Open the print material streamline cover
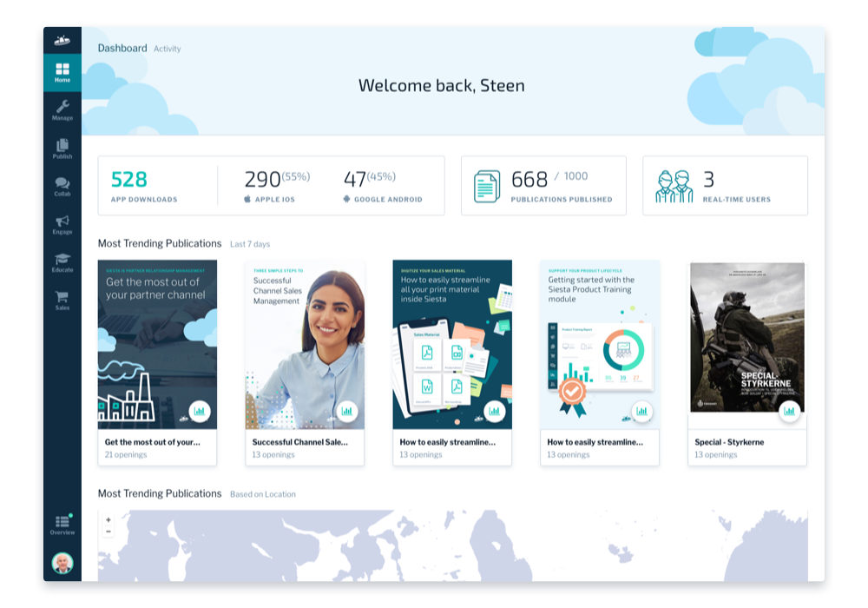 tap(452, 345)
